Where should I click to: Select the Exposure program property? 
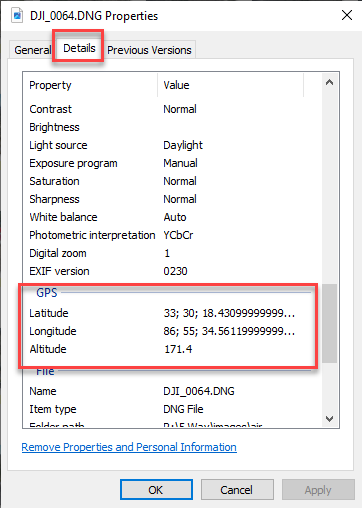pyautogui.click(x=73, y=163)
